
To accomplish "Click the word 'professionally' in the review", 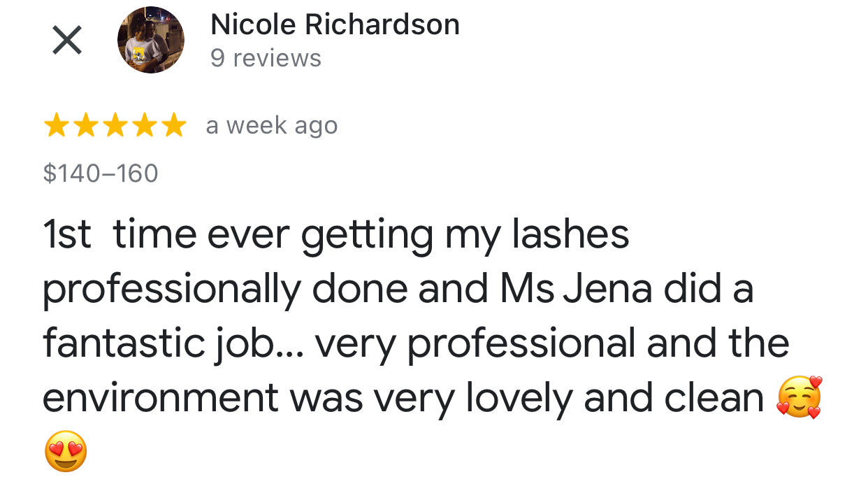I will 171,290.
